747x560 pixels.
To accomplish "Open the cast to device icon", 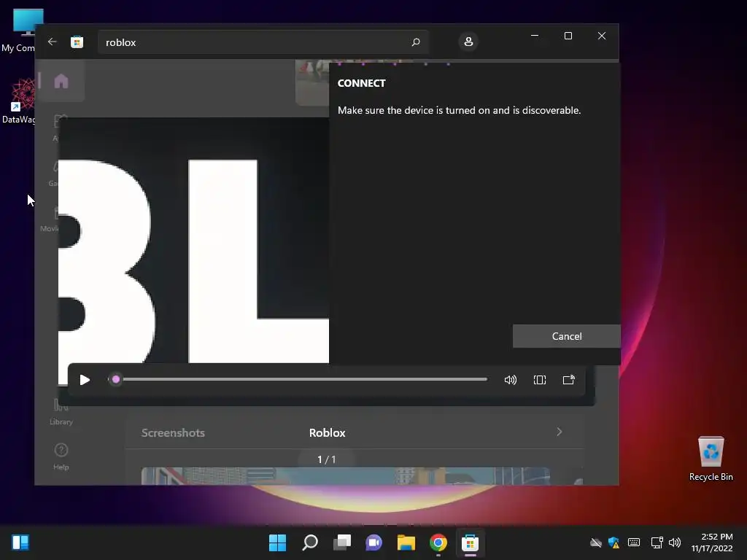I will [569, 380].
